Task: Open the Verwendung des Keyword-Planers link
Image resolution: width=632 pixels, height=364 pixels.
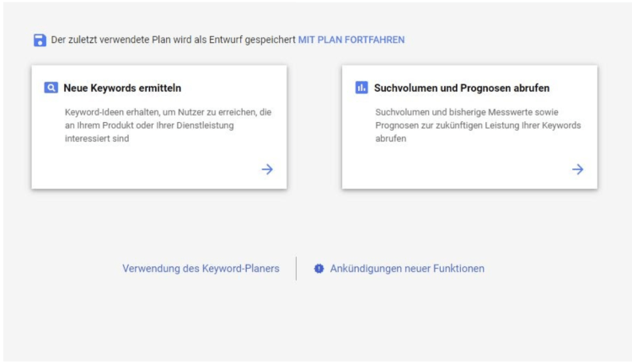Action: tap(201, 269)
